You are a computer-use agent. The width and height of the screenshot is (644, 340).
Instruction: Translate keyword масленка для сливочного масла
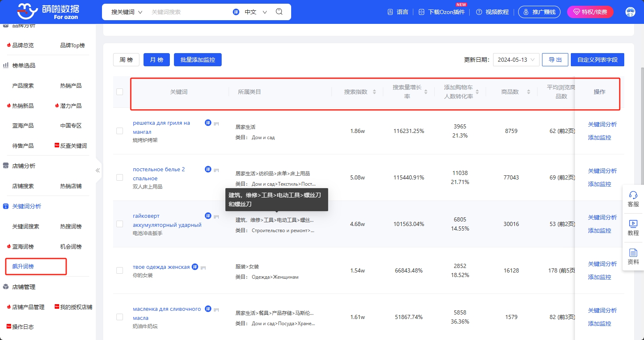pos(208,309)
